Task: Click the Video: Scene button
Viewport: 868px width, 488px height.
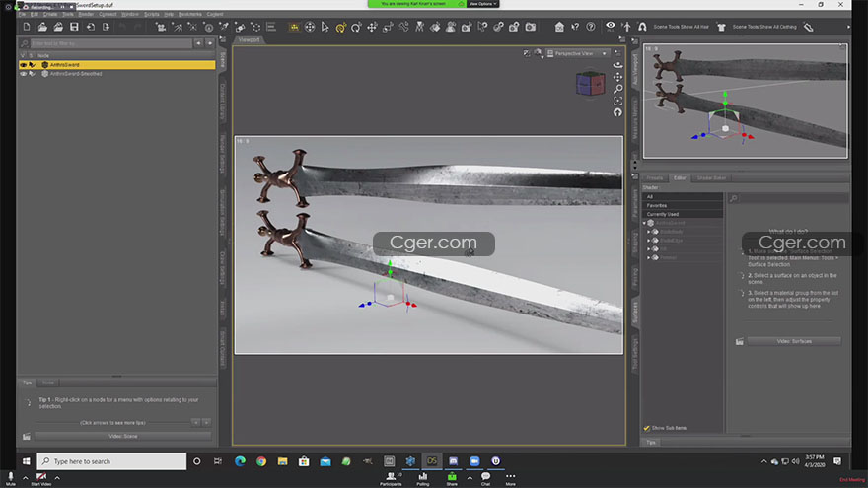Action: click(123, 436)
